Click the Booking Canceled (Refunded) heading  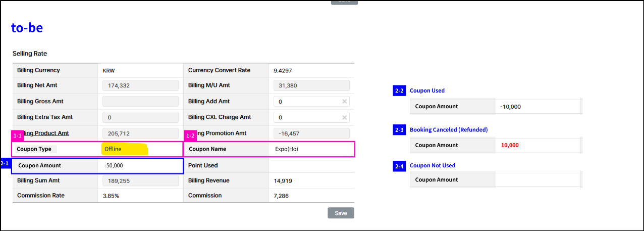click(448, 130)
